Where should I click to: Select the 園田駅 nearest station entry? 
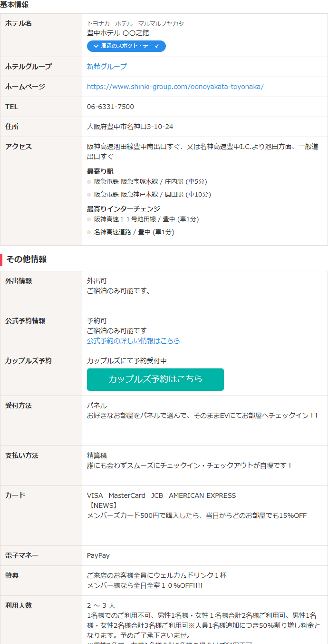tap(153, 195)
